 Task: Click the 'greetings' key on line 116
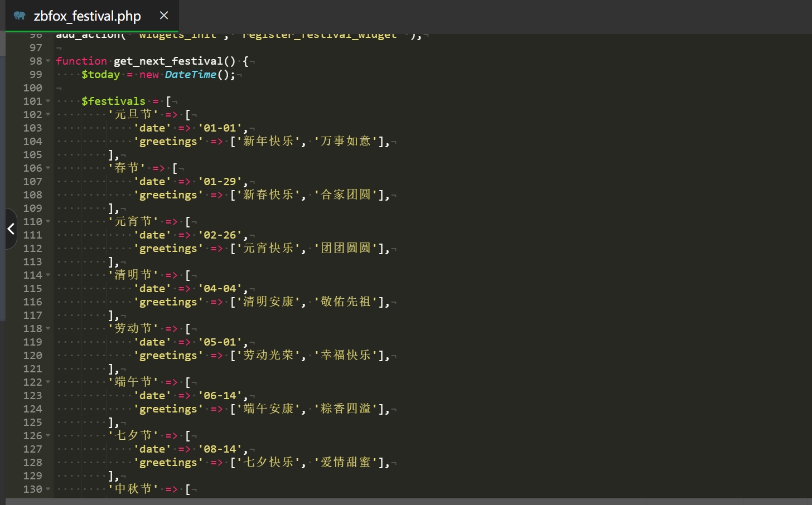(168, 302)
